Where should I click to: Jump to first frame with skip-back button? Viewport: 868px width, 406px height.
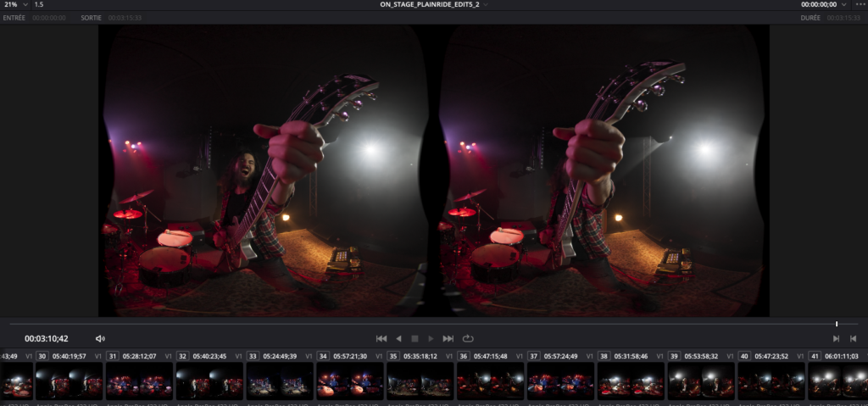point(381,339)
